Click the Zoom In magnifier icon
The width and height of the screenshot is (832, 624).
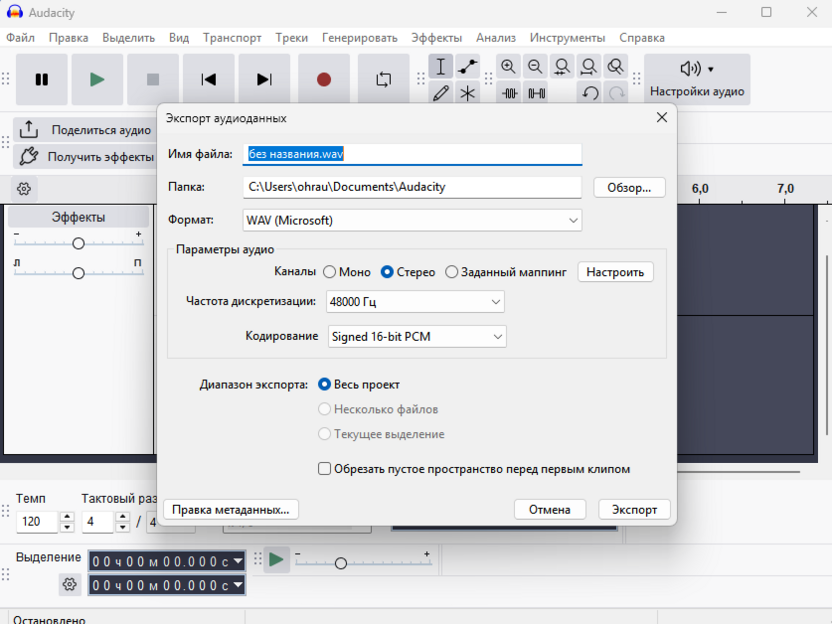click(x=509, y=67)
